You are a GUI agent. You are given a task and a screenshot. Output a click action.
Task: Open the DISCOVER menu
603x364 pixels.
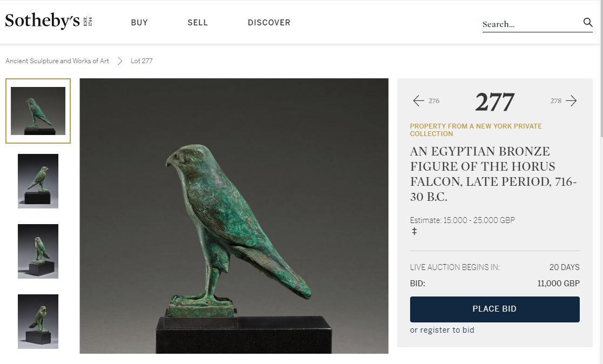pyautogui.click(x=269, y=23)
